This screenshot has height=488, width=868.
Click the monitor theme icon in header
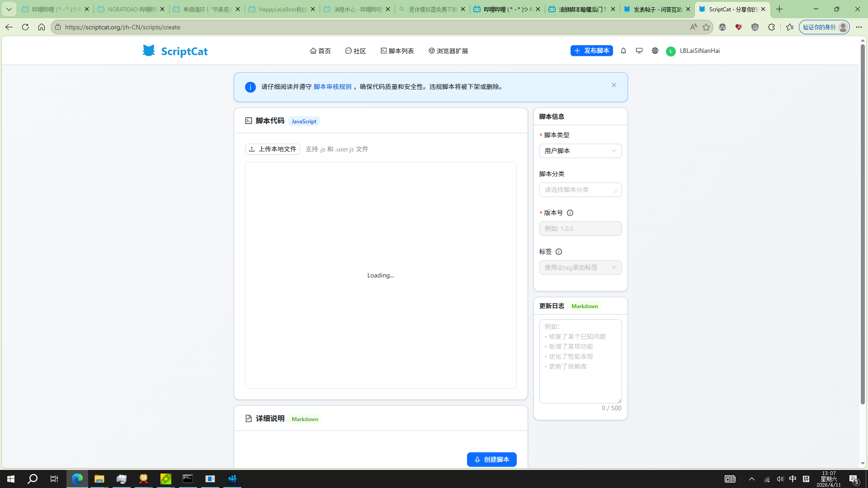639,51
